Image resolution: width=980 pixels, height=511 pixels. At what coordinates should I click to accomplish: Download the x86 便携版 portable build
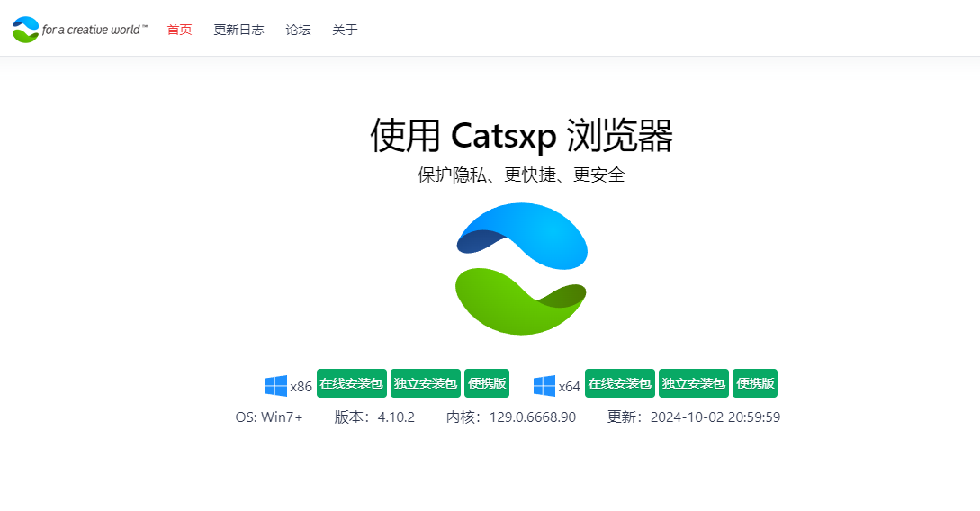point(487,383)
